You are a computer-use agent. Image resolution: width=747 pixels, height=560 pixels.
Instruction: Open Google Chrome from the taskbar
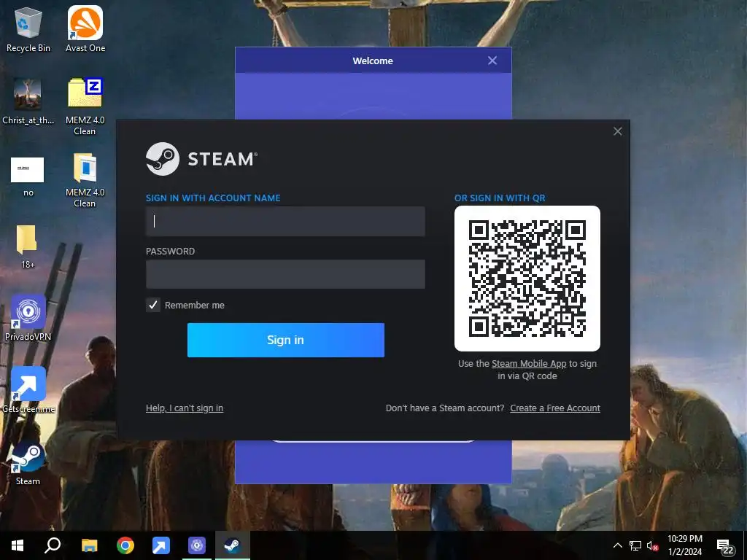125,545
